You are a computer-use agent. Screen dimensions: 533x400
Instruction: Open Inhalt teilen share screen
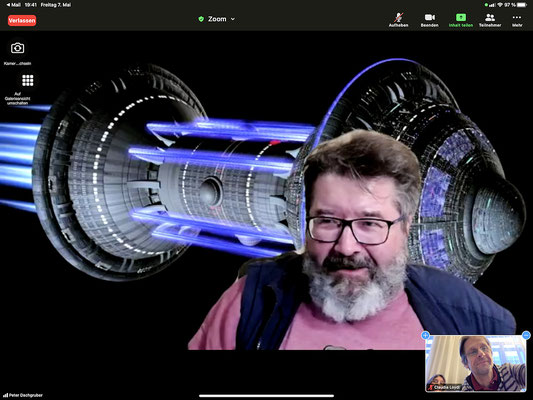(x=461, y=20)
